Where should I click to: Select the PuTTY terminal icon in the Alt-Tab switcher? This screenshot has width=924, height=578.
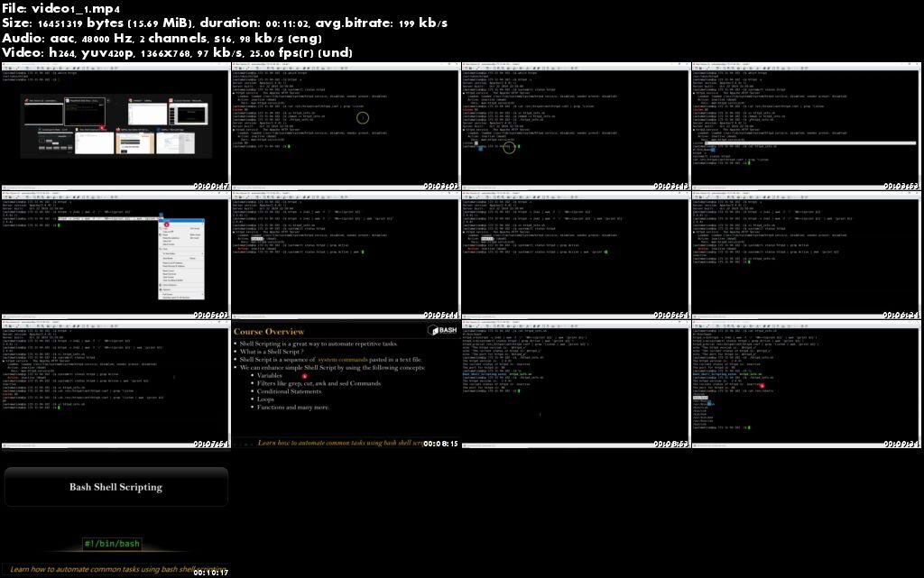click(x=25, y=100)
